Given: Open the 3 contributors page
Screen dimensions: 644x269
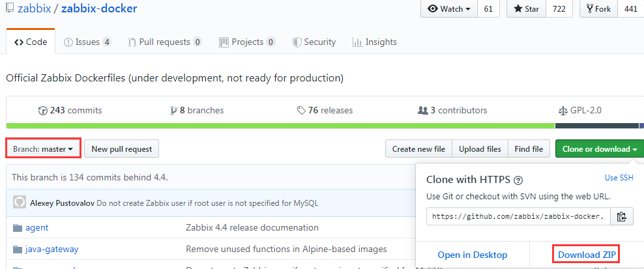Looking at the screenshot, I should pyautogui.click(x=452, y=111).
